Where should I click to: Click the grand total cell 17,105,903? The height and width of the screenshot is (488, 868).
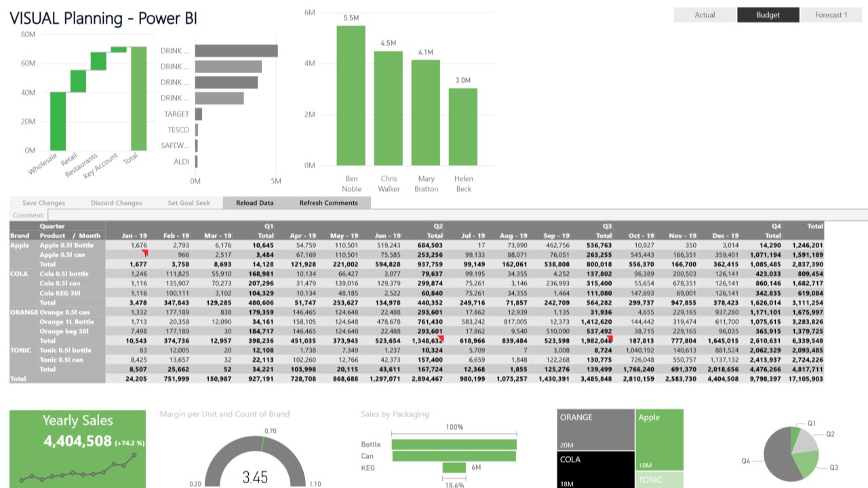click(x=806, y=378)
